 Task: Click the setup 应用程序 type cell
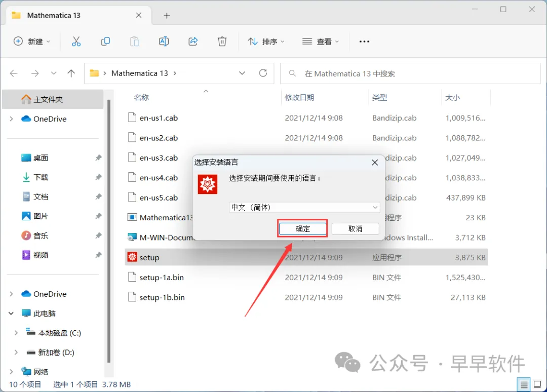click(386, 257)
